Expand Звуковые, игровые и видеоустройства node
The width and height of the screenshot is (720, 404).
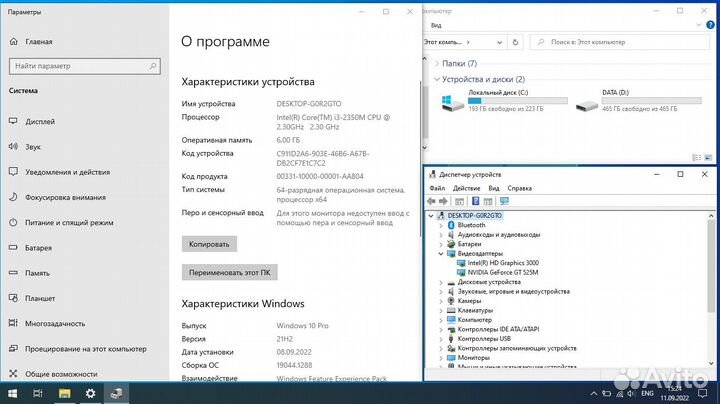[441, 292]
